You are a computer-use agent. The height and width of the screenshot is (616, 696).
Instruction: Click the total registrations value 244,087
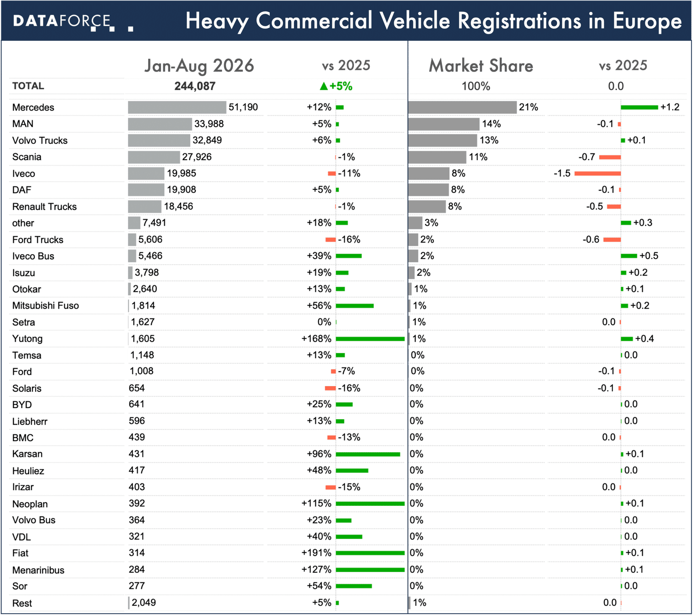pyautogui.click(x=195, y=86)
